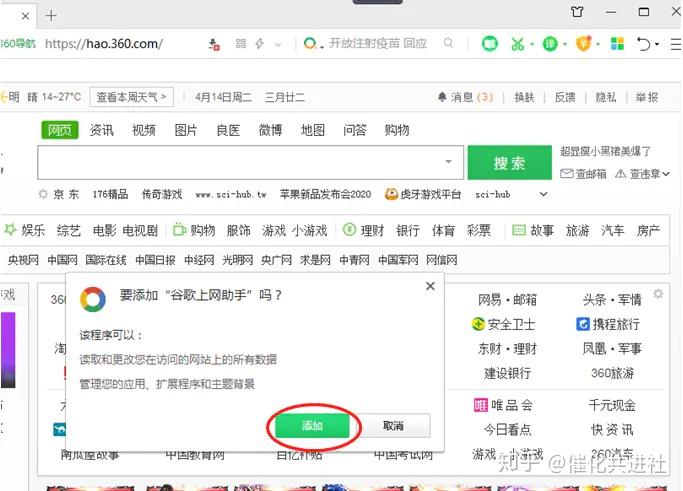Select the 网页 search tab
This screenshot has width=683, height=491.
[x=60, y=130]
